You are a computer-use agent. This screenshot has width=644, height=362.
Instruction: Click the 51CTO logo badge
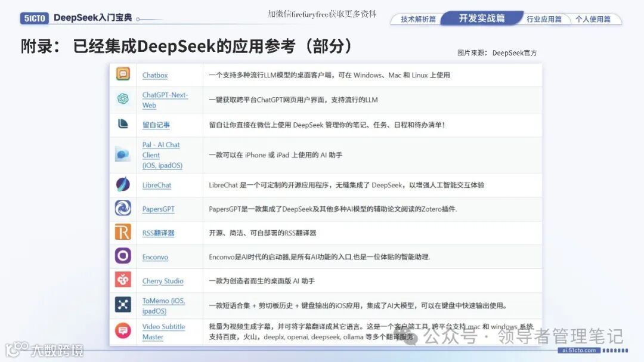click(x=34, y=18)
